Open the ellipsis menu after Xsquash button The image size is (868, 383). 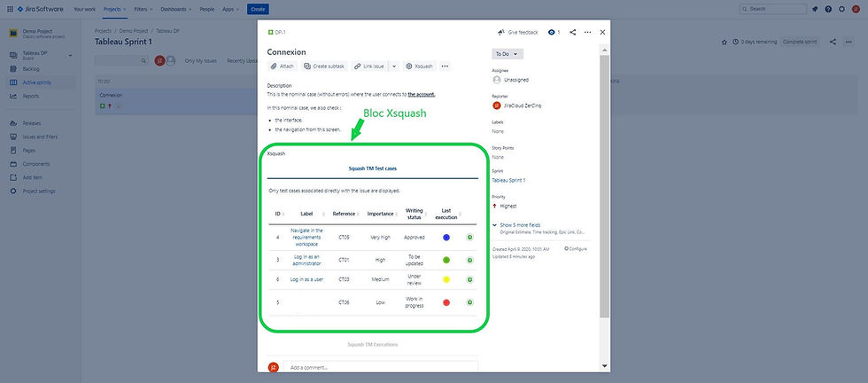[x=445, y=66]
